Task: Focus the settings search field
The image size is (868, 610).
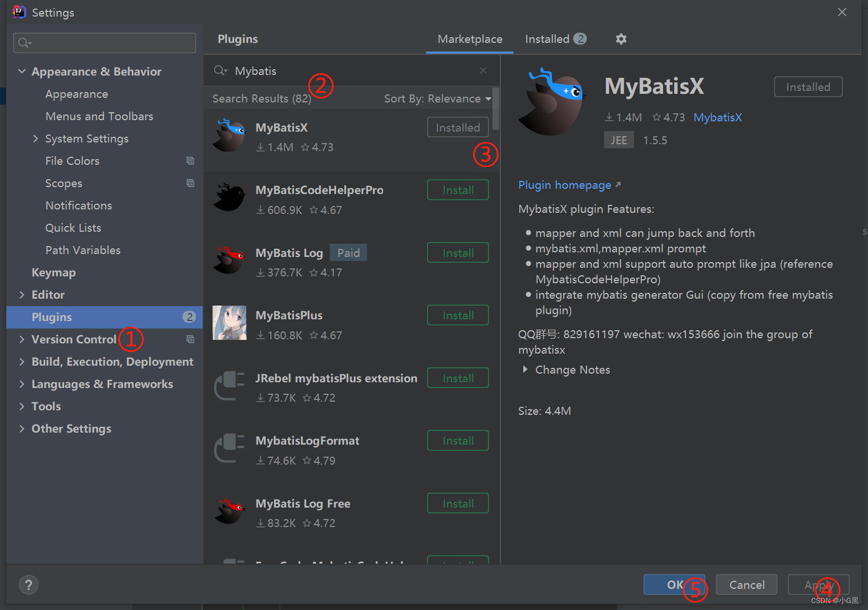Action: [x=105, y=43]
